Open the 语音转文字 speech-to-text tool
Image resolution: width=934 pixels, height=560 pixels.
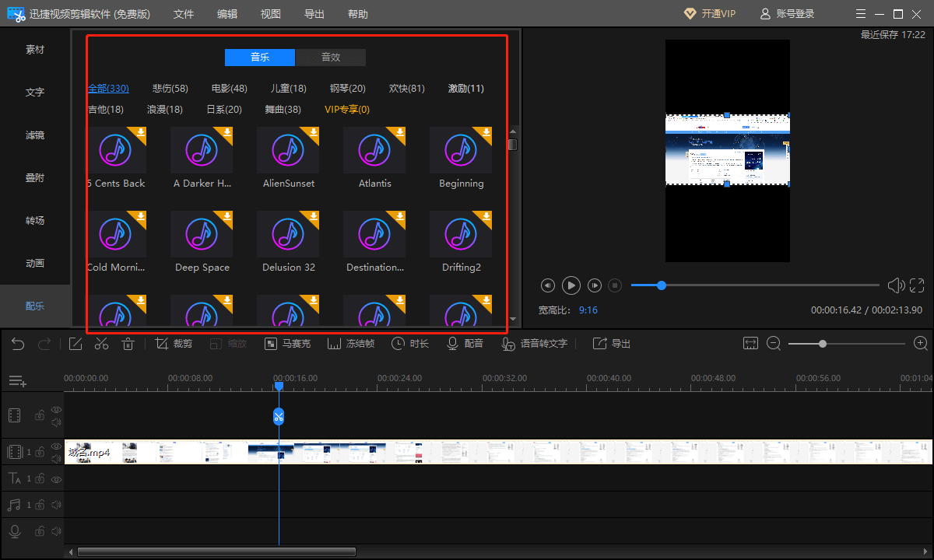(534, 344)
